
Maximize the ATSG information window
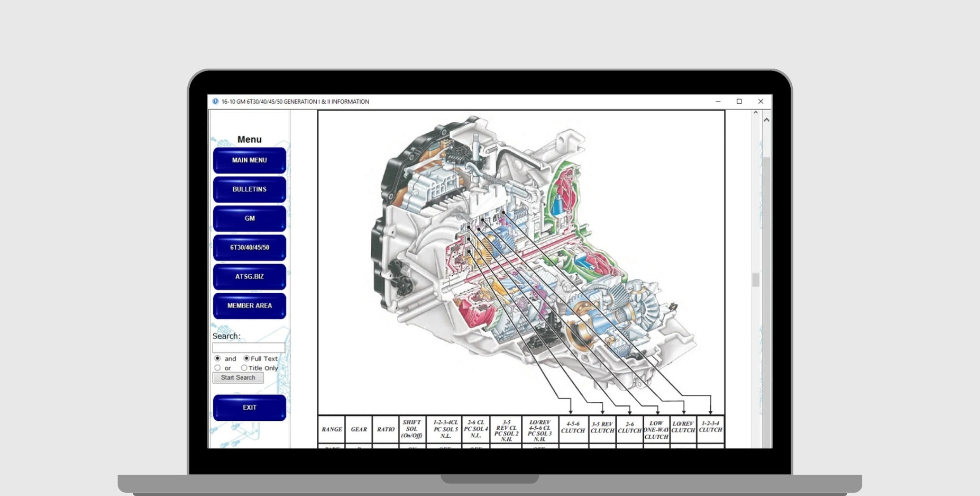pyautogui.click(x=739, y=102)
